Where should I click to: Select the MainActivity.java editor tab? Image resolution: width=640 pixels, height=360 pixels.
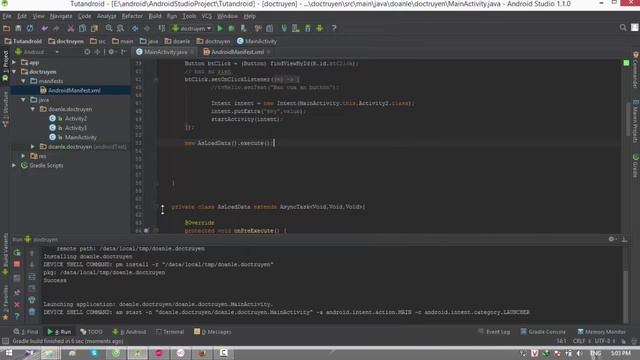[x=165, y=52]
